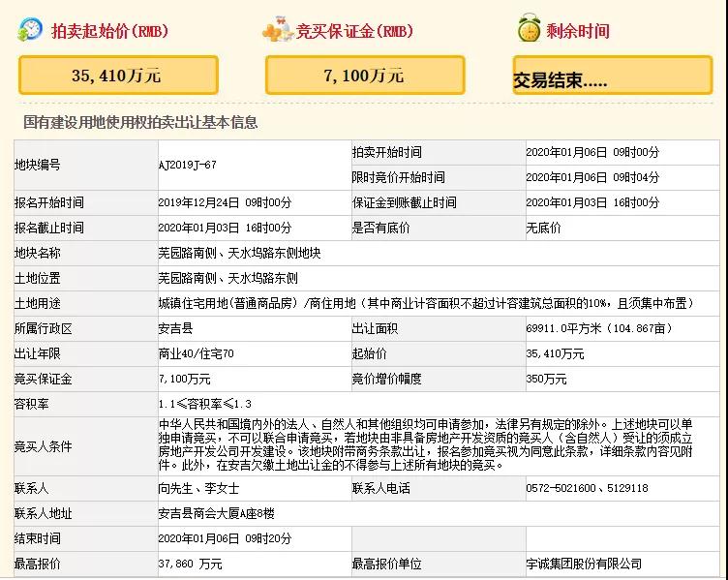Click the coins icon beside 竞买保证金
Screen dimensions: 728x580
pyautogui.click(x=278, y=30)
